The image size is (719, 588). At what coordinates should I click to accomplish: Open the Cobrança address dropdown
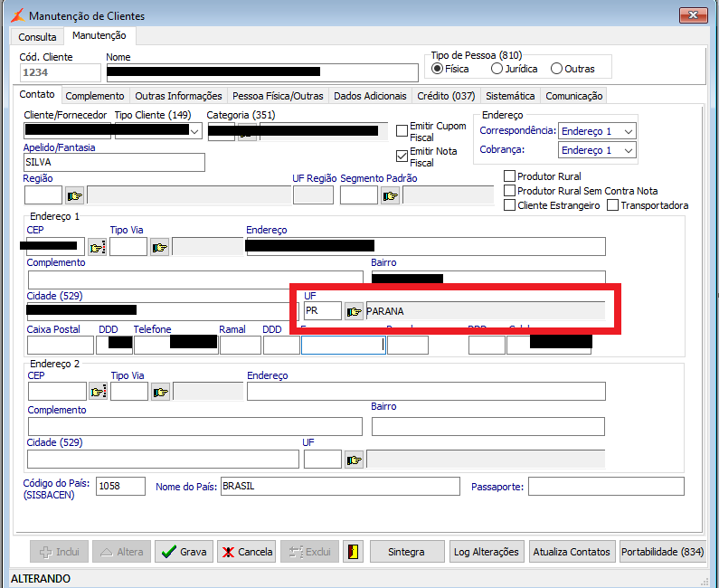tap(629, 150)
